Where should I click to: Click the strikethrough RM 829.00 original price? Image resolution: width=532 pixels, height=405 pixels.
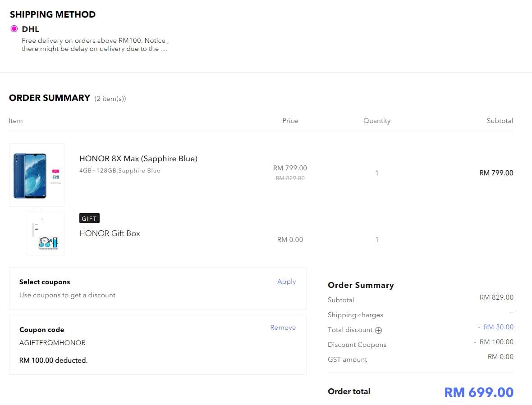point(290,178)
